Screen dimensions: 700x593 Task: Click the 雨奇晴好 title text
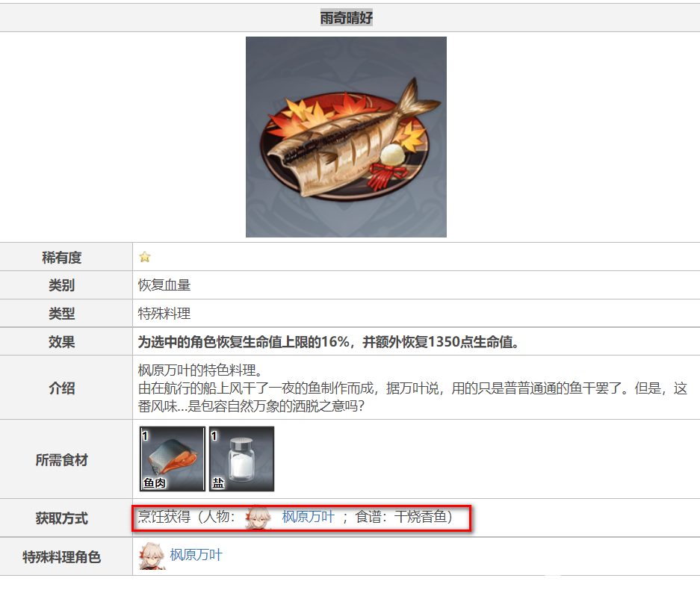pos(347,18)
